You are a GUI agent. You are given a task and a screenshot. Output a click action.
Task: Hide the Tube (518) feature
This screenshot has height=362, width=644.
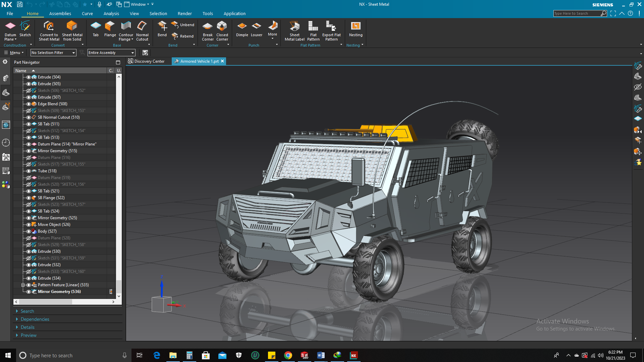tap(29, 171)
